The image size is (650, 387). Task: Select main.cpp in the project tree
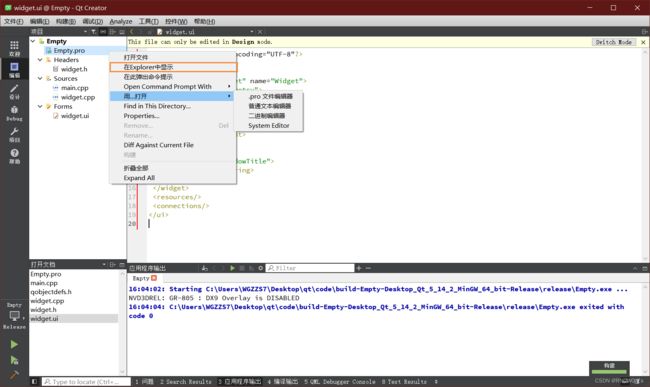[75, 88]
